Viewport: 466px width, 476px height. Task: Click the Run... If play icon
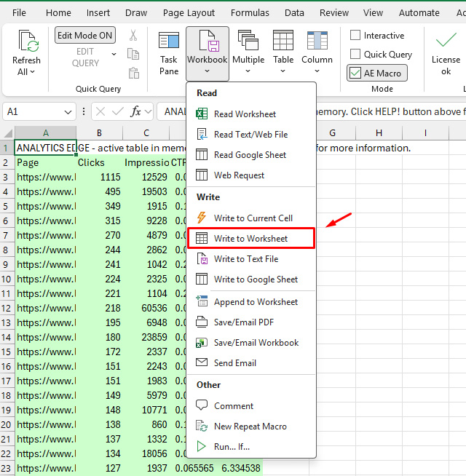click(x=201, y=446)
